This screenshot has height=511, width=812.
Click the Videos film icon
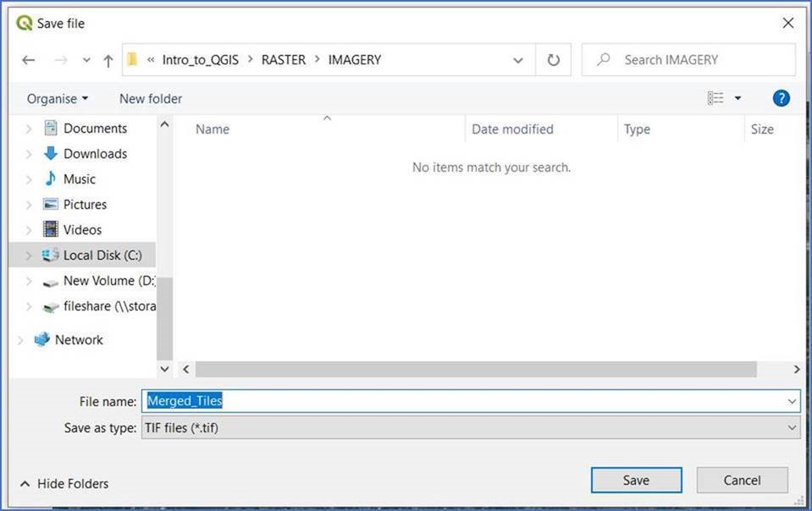click(50, 229)
